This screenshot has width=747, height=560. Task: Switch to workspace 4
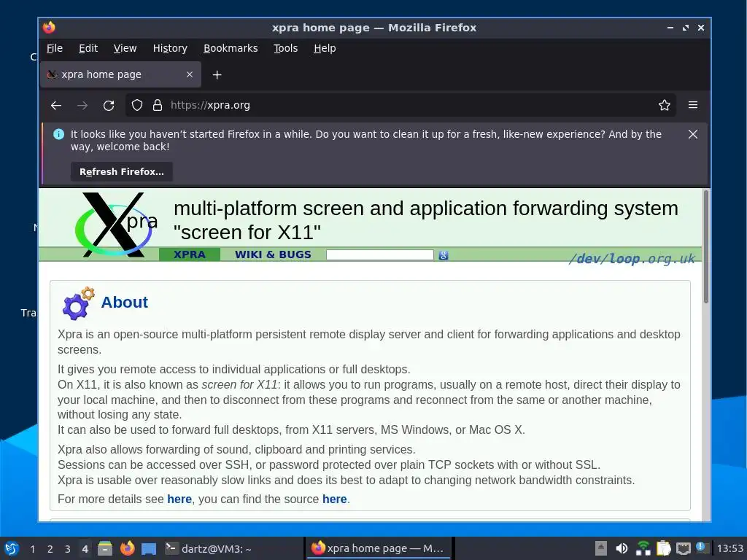coord(85,549)
